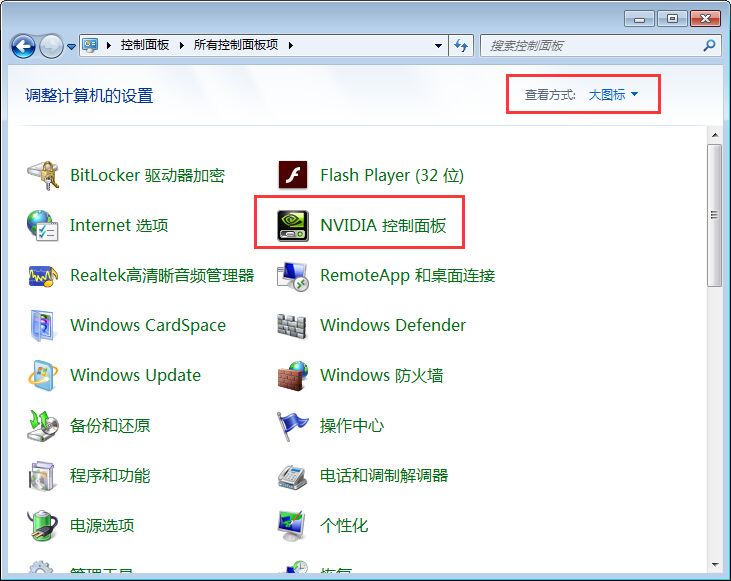The width and height of the screenshot is (731, 581).
Task: Select the 控制面板 breadcrumb
Action: (145, 45)
